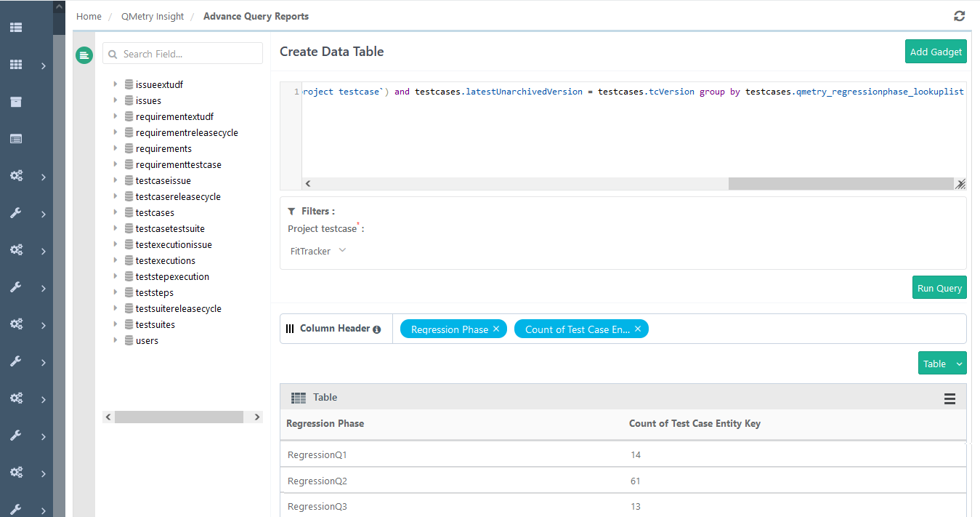This screenshot has height=517, width=980.
Task: Click the database icon beside teststeps
Action: tap(129, 292)
